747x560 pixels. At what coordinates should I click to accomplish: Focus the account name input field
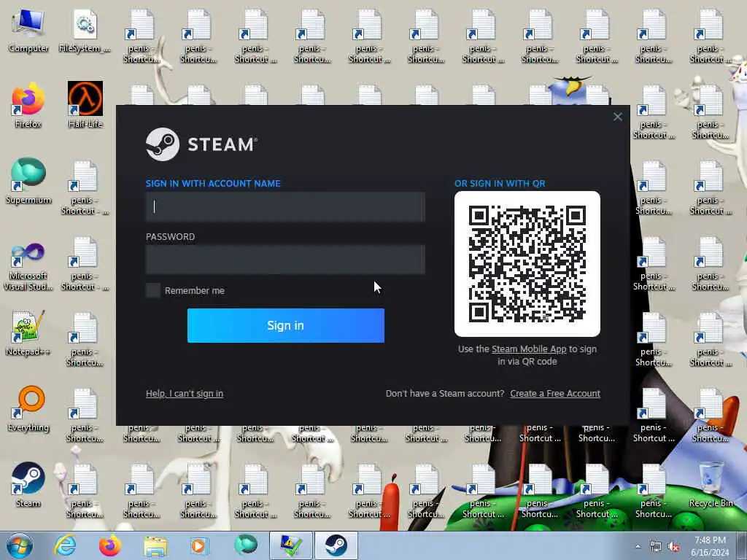(285, 206)
